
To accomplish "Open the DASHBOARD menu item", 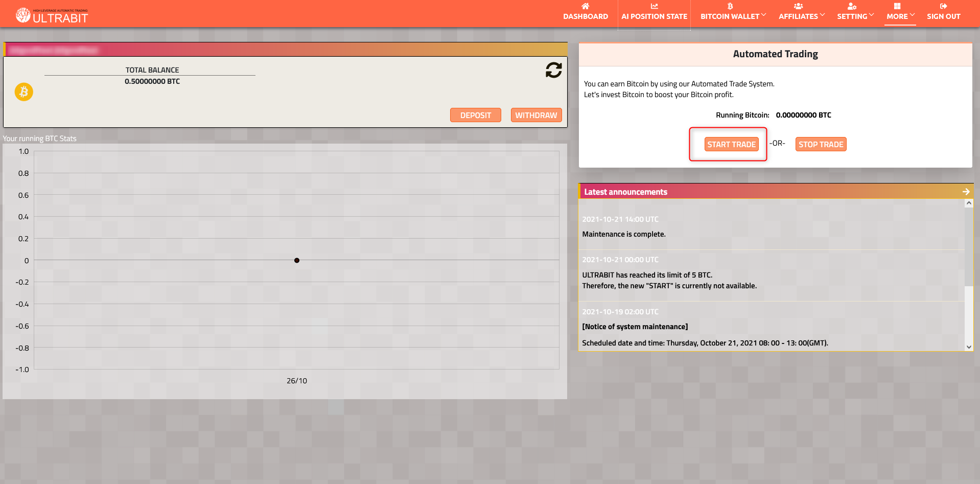I will coord(586,16).
